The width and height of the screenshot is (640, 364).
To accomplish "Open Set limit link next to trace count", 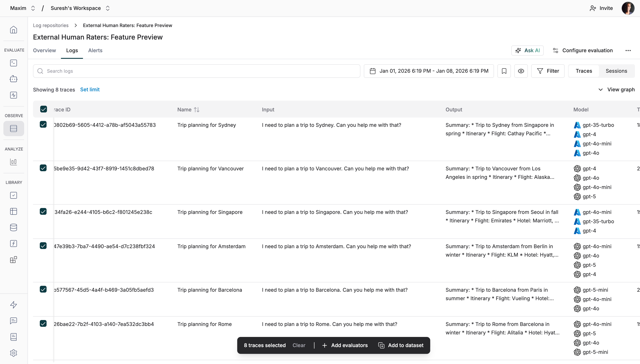I will point(90,89).
